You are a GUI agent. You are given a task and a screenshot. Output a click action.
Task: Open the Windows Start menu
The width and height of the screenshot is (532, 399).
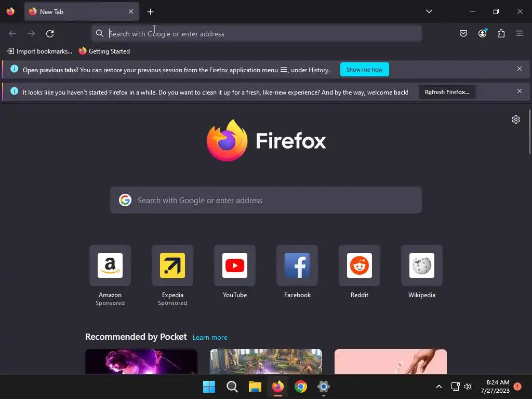pyautogui.click(x=209, y=387)
